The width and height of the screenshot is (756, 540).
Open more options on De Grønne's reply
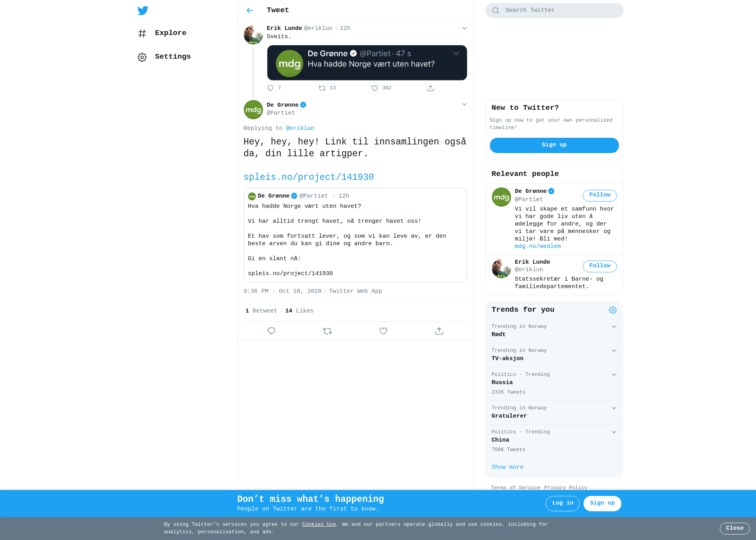click(x=464, y=104)
